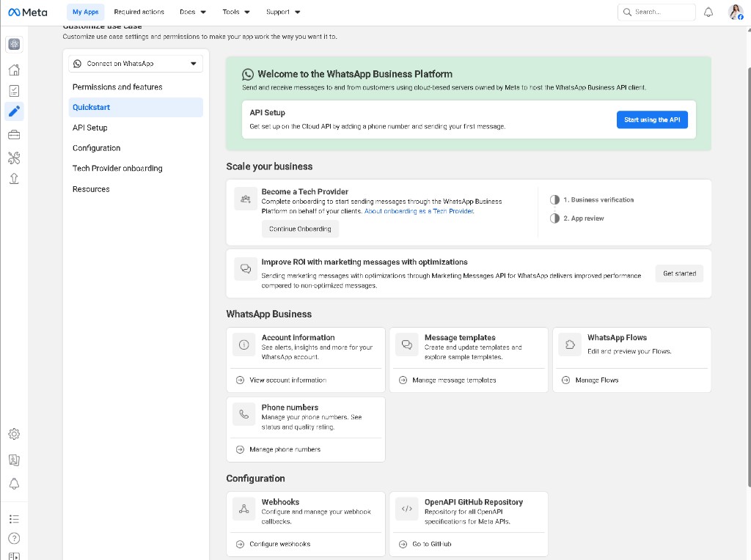Click the WhatsApp logo in welcome banner

click(248, 74)
